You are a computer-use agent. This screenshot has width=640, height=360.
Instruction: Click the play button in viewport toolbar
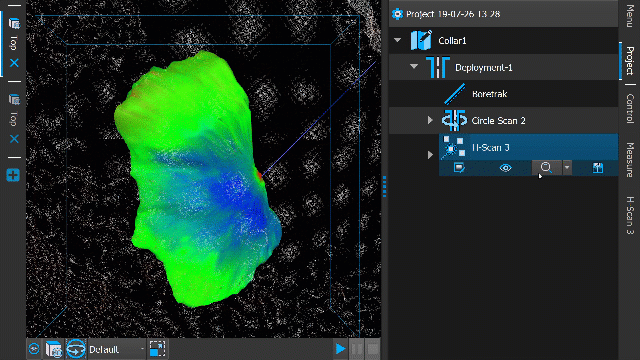click(x=340, y=349)
